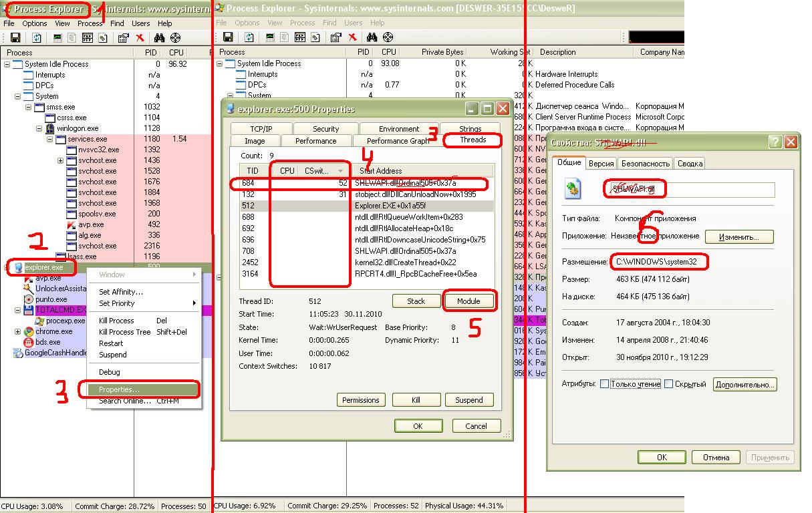Click Properties icon in middle window toolbar
Screen dimensions: 812x513
[x=335, y=37]
